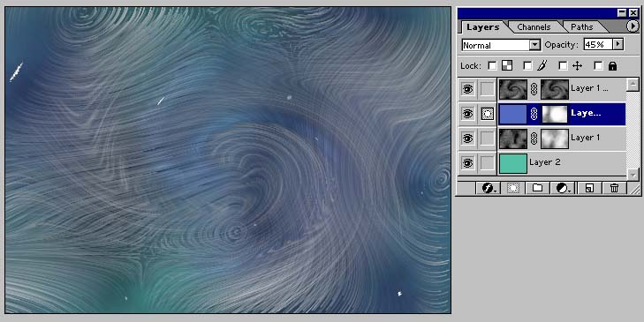Hide Layer 2 with its eye icon
The image size is (644, 322).
click(x=467, y=163)
